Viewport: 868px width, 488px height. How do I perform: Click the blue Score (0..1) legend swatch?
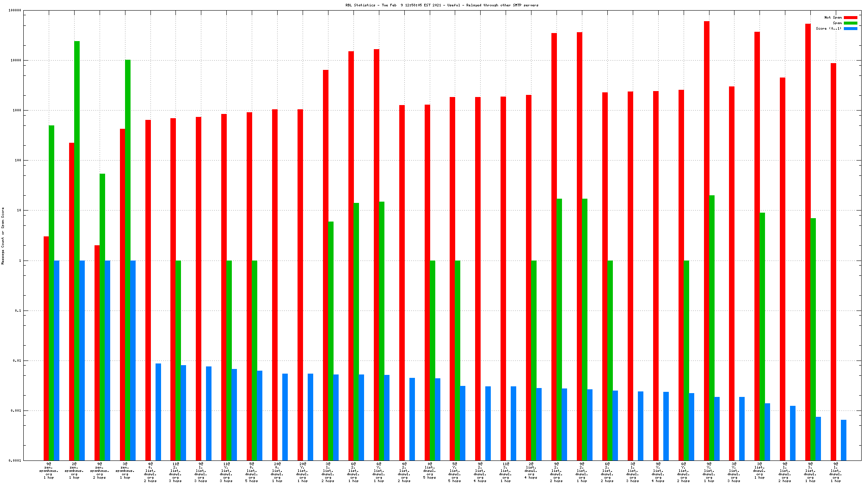850,28
